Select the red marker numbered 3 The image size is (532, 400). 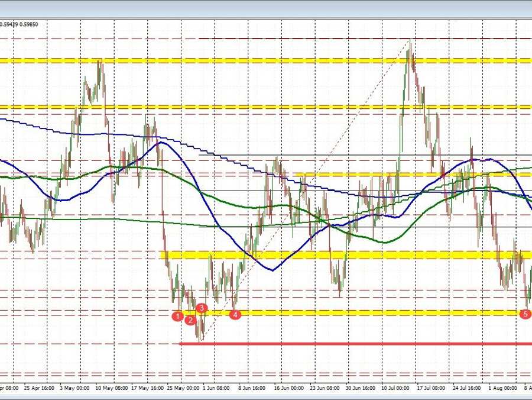(201, 308)
